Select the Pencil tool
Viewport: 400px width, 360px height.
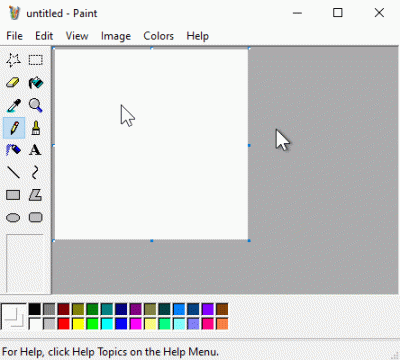14,128
